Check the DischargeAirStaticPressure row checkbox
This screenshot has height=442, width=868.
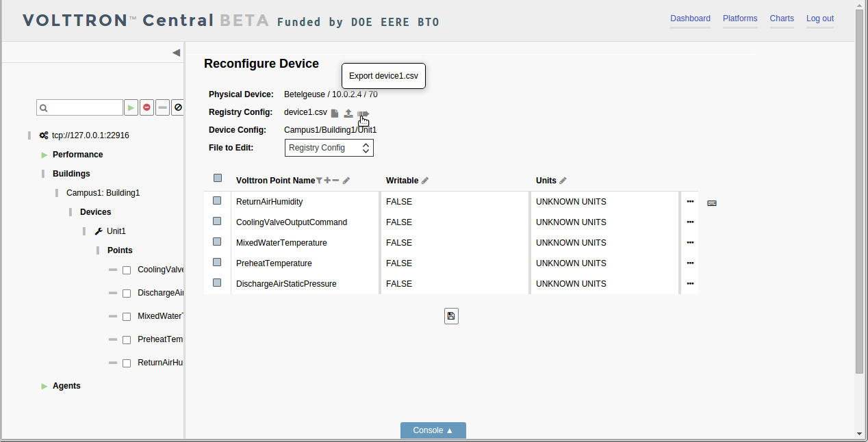coord(217,283)
